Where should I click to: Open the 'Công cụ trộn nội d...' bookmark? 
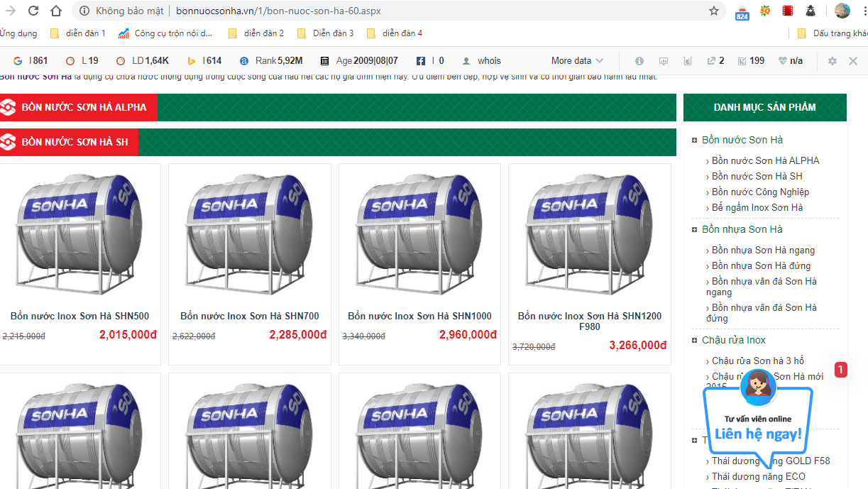(165, 33)
